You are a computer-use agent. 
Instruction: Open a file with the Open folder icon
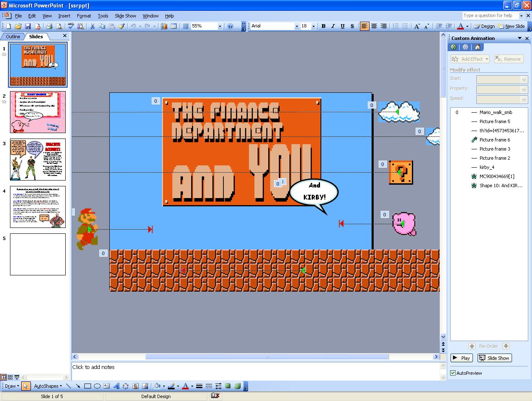coord(18,26)
